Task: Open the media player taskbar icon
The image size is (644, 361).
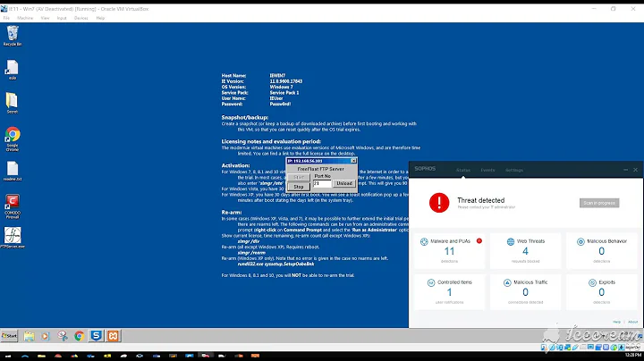Action: pos(46,336)
